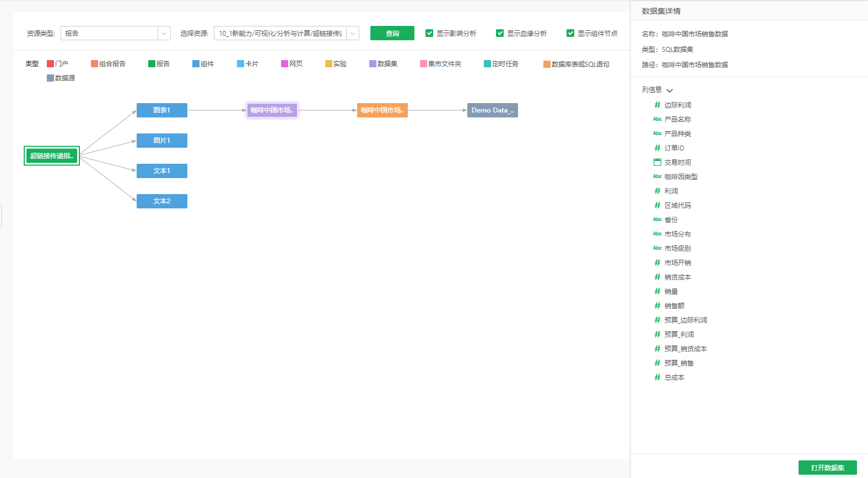The width and height of the screenshot is (868, 478).
Task: Click the calendar icon beside 交易时间
Action: tap(657, 162)
